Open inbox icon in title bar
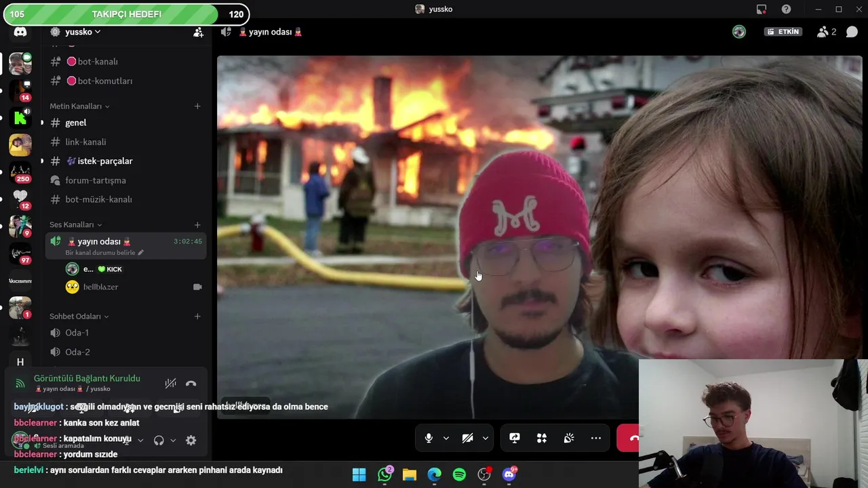This screenshot has height=488, width=868. (762, 9)
